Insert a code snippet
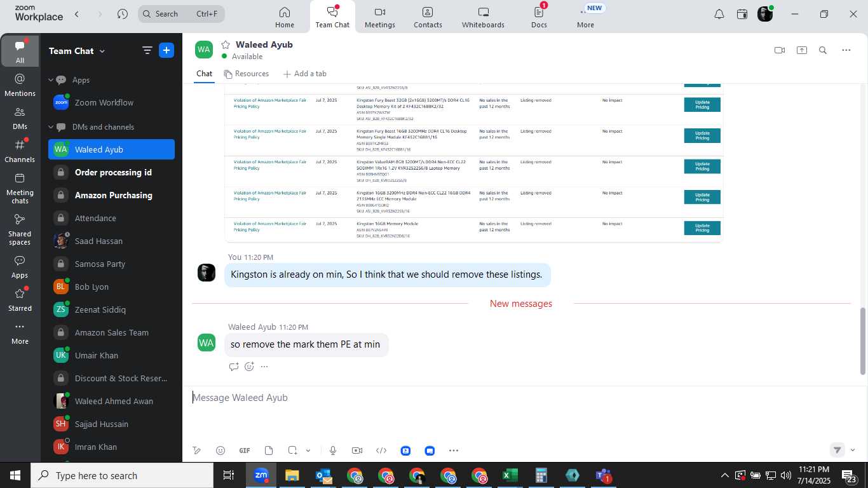 [x=381, y=451]
